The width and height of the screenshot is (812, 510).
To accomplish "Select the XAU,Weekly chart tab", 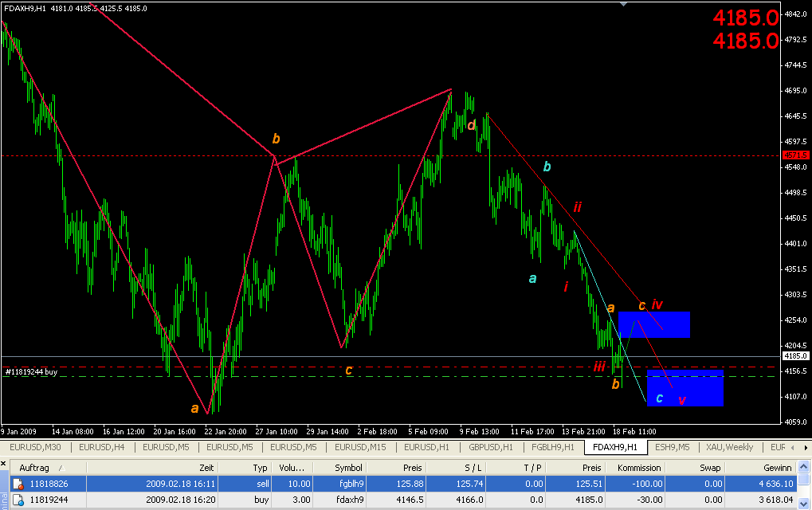I will click(x=728, y=447).
